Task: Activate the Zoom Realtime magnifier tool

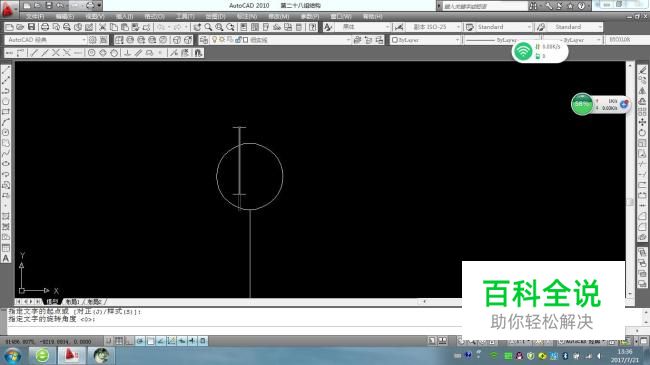Action: pyautogui.click(x=208, y=27)
